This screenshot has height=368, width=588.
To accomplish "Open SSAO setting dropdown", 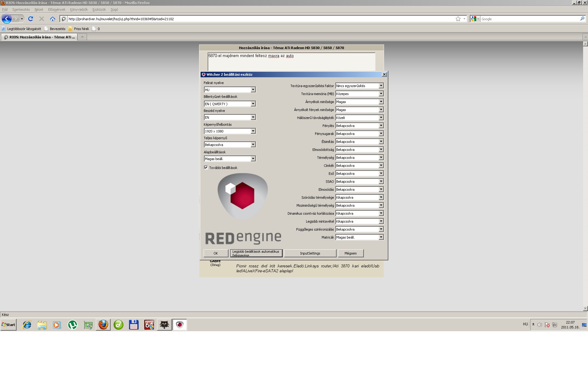I will (x=360, y=182).
